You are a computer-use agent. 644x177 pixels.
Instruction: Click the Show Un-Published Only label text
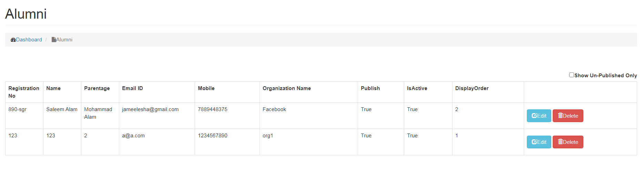605,76
